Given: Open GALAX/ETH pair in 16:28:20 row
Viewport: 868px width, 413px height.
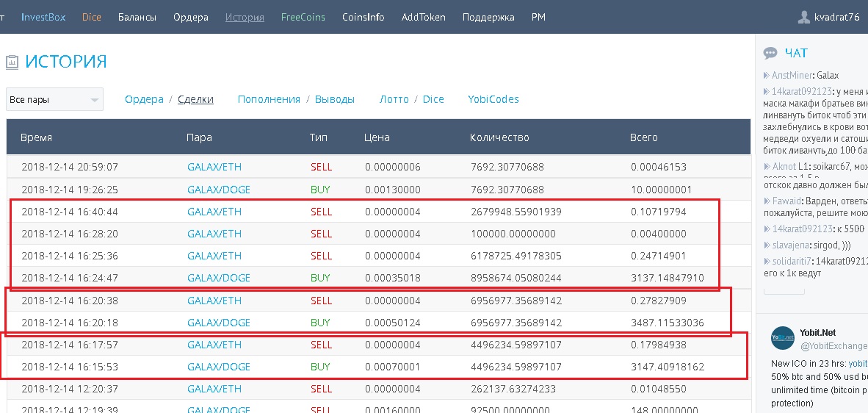Looking at the screenshot, I should pyautogui.click(x=214, y=234).
